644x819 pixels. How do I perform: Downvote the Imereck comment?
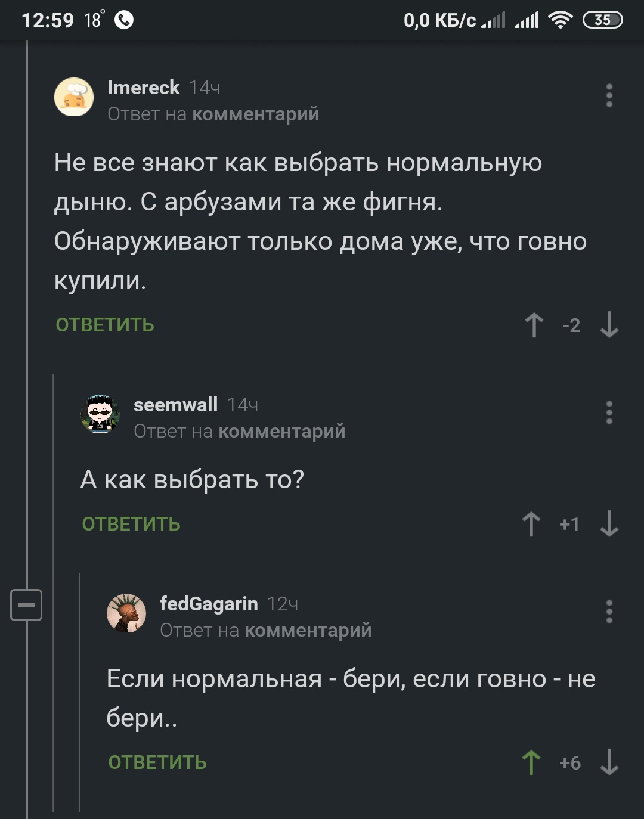609,325
